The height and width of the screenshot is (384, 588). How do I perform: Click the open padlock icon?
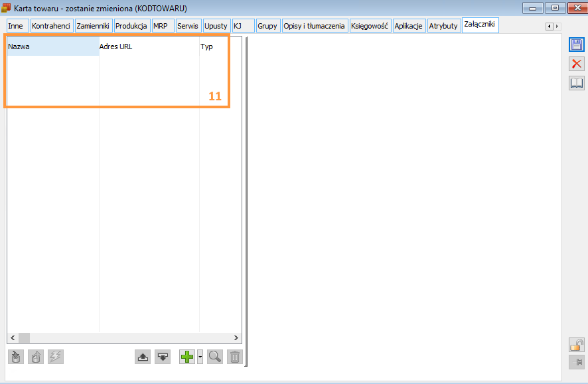tap(577, 345)
